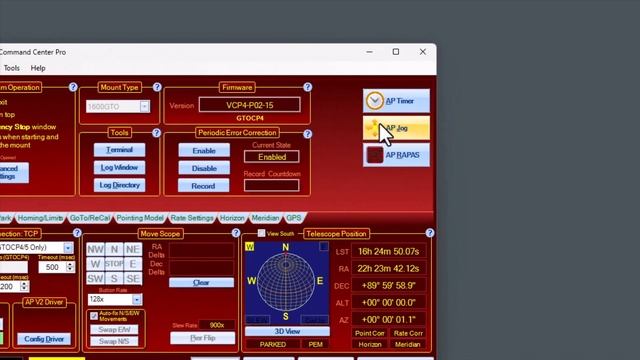Open help for the Firmware group
The width and height of the screenshot is (640, 360).
pos(307,87)
